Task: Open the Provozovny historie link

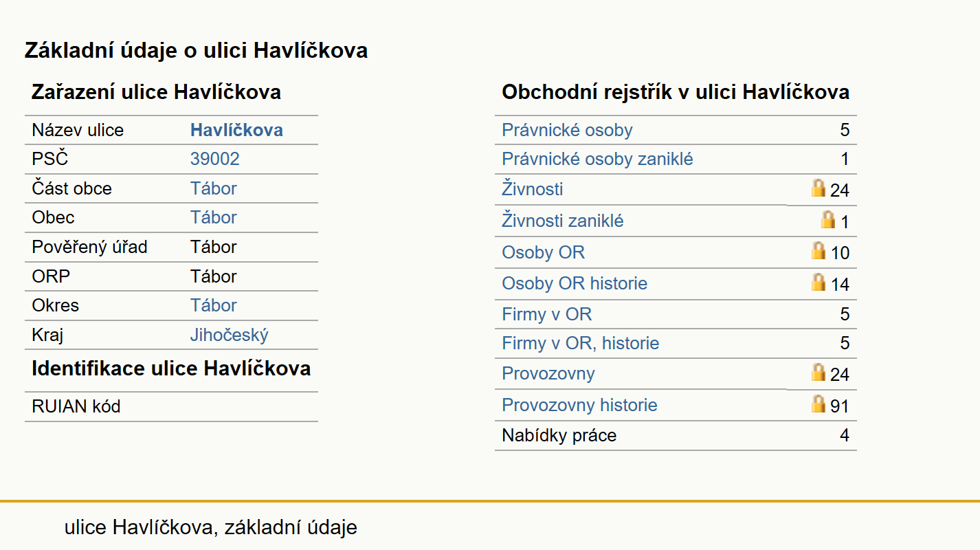Action: click(579, 405)
